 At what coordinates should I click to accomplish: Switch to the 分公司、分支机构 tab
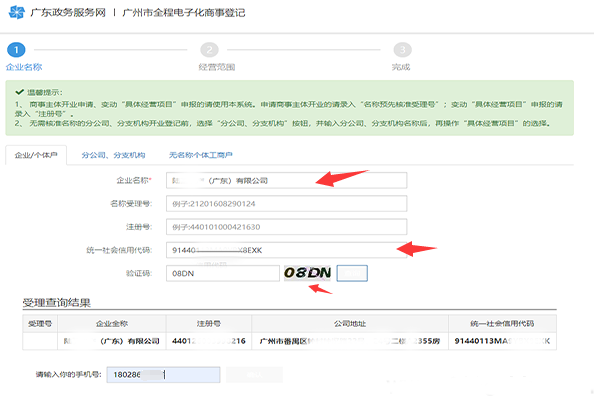coord(113,155)
